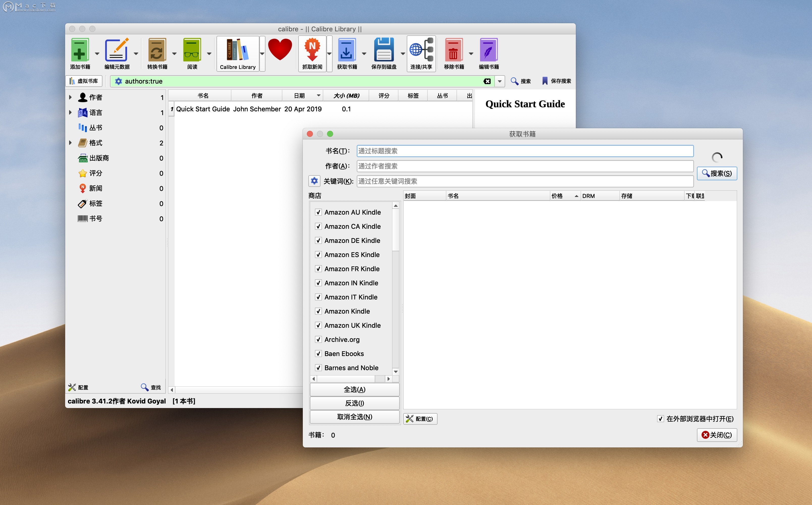
Task: Expand the Languages (语言) tree node
Action: 70,113
